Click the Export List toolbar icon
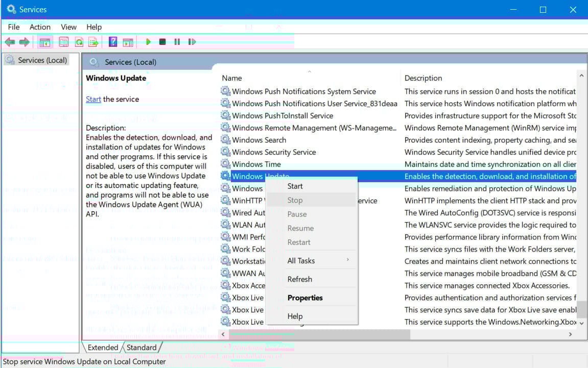588x368 pixels. click(93, 42)
